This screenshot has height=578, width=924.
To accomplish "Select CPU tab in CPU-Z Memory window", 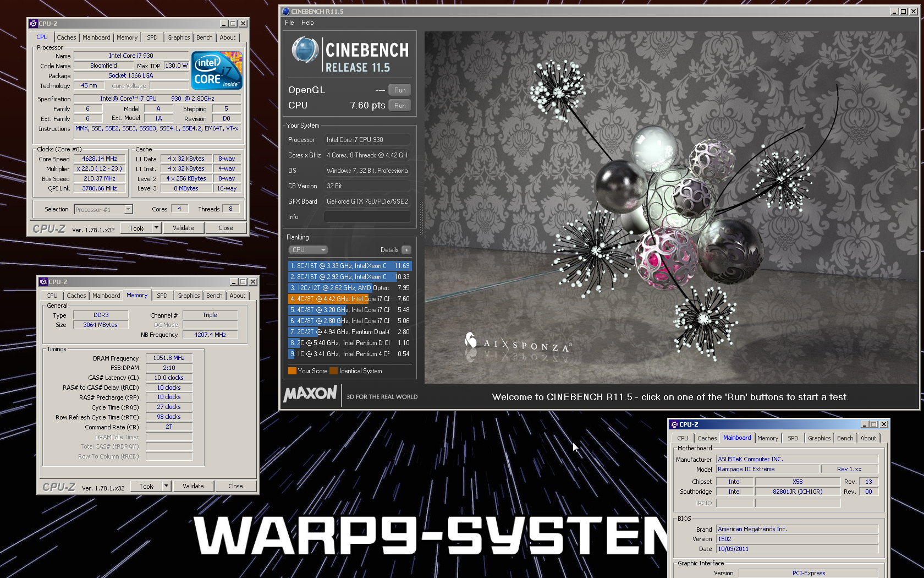I will tap(52, 296).
